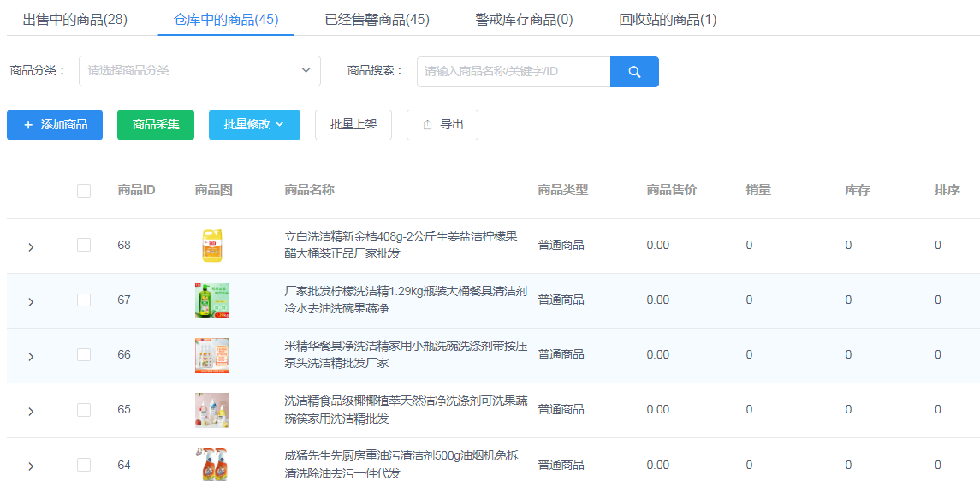Click the 导出 export button
This screenshot has height=481, width=980.
click(442, 125)
